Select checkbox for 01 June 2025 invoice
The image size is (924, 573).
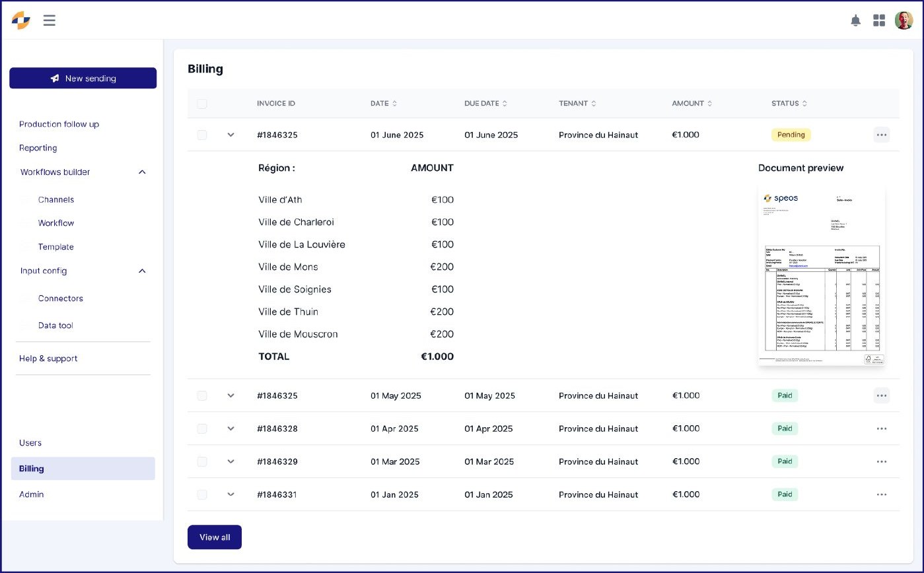coord(202,135)
